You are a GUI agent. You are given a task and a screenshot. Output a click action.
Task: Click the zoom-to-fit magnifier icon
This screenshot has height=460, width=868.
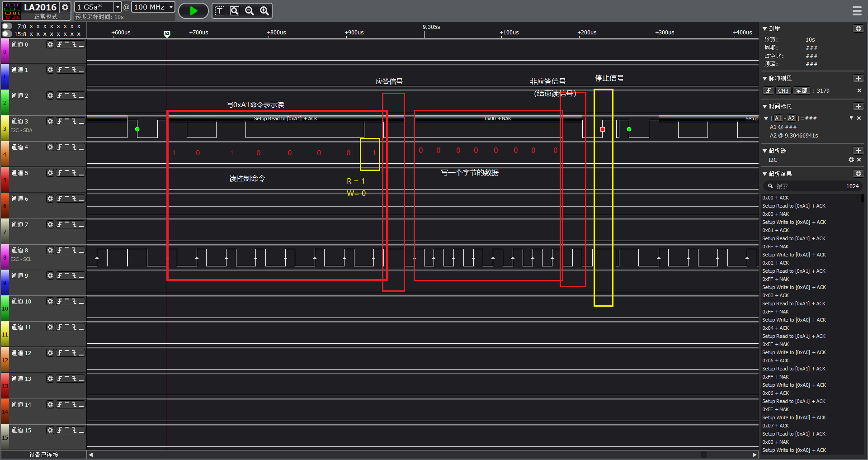tap(235, 11)
